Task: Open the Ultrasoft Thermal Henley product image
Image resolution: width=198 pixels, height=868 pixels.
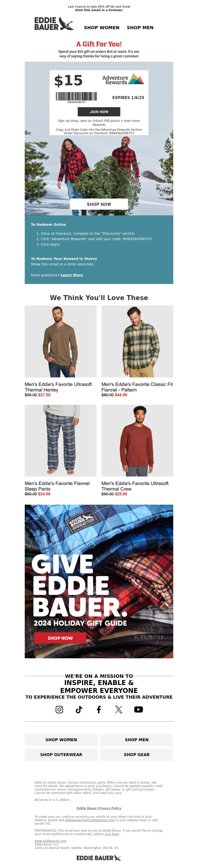Action: [61, 341]
